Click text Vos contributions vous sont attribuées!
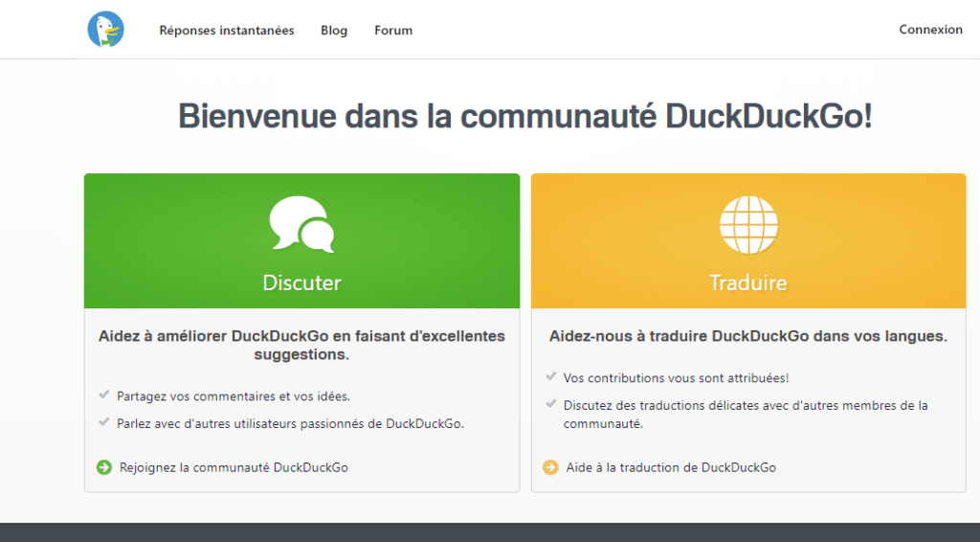The image size is (980, 542). 676,377
